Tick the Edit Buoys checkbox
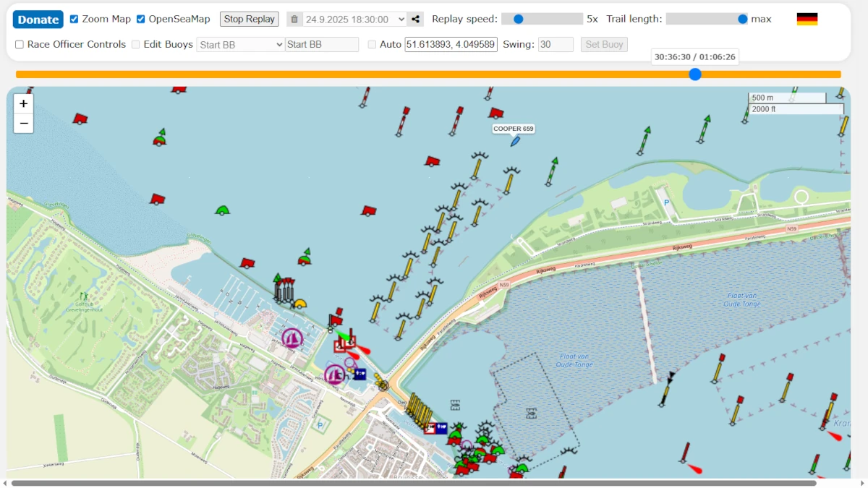868x488 pixels. click(x=136, y=45)
